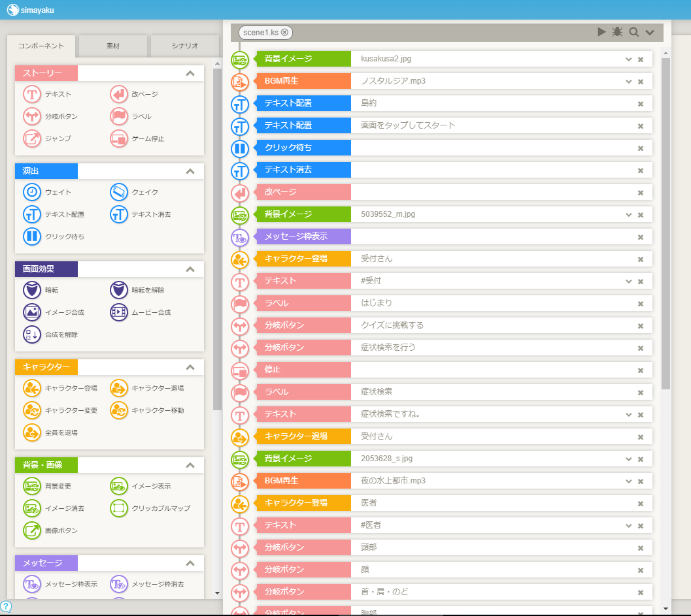Pick the 画像ボタン component icon
Viewport: 691px width, 616px height.
[32, 530]
